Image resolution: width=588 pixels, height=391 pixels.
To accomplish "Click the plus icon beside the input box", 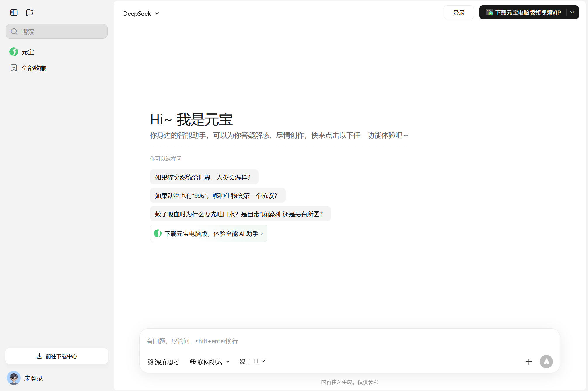I will pos(529,362).
